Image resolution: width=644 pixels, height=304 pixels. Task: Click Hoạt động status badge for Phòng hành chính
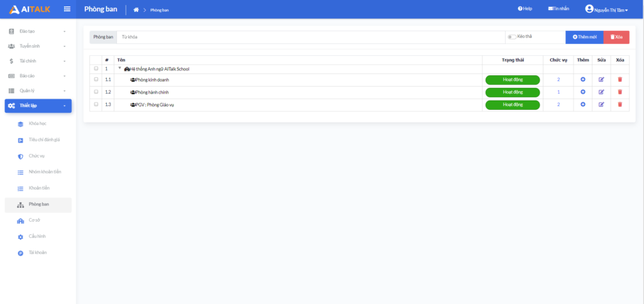coord(513,92)
